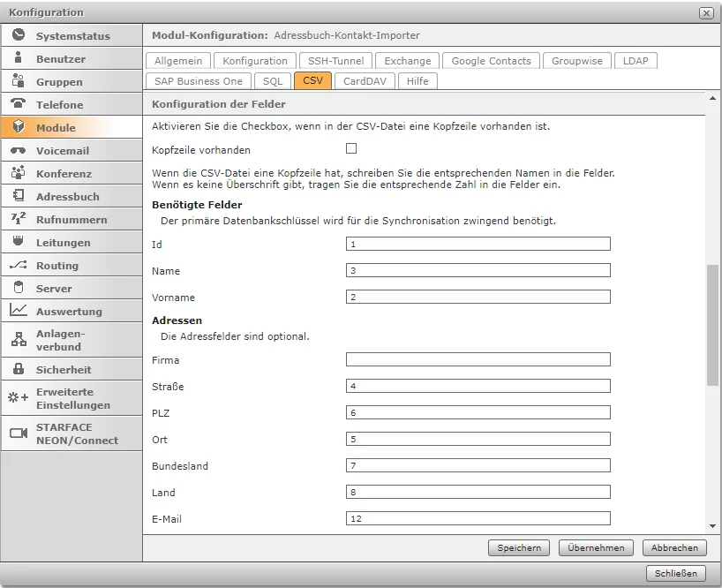Click the E-Mail input field

(x=478, y=518)
